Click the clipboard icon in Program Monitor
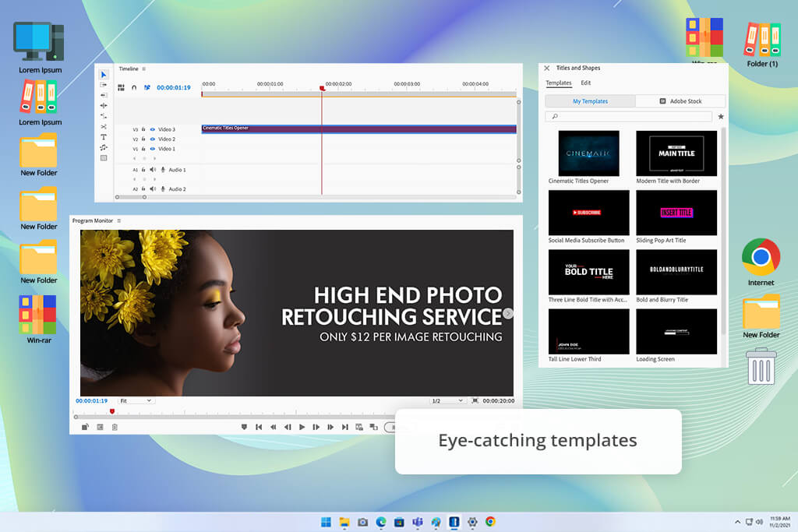The width and height of the screenshot is (798, 532). click(115, 427)
